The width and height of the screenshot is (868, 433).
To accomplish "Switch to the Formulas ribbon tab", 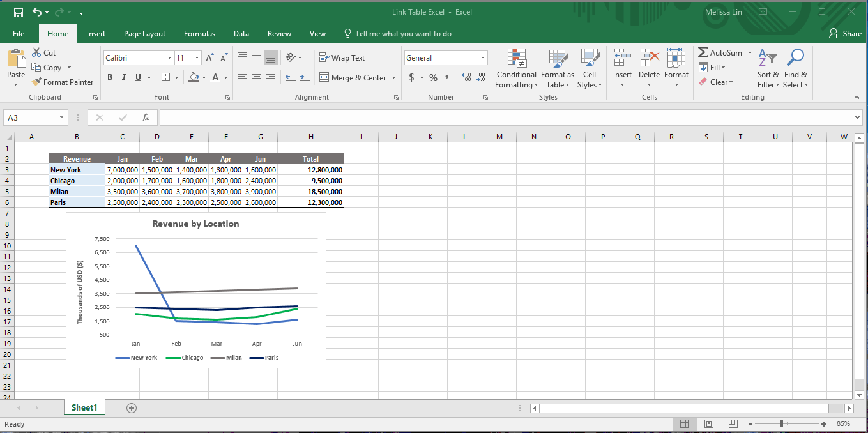I will [199, 34].
